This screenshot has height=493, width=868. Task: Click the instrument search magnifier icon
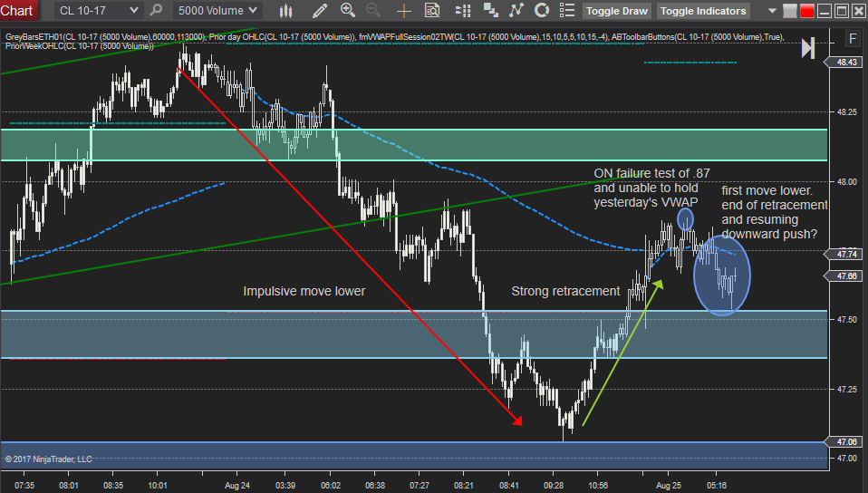[x=156, y=11]
